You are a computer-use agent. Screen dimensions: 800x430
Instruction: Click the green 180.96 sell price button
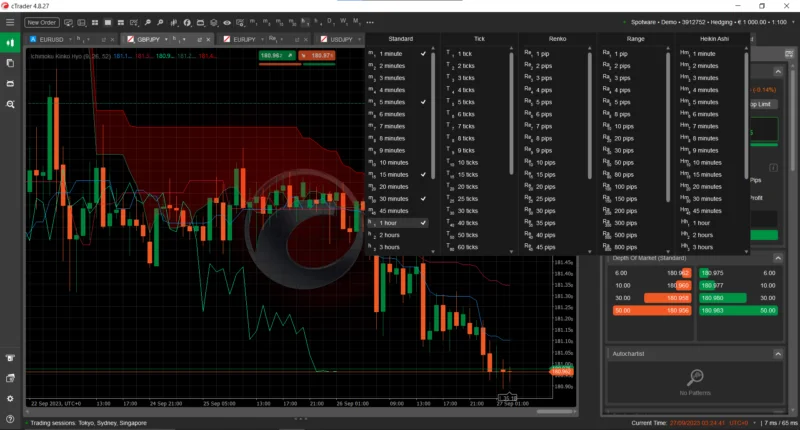tap(270, 56)
